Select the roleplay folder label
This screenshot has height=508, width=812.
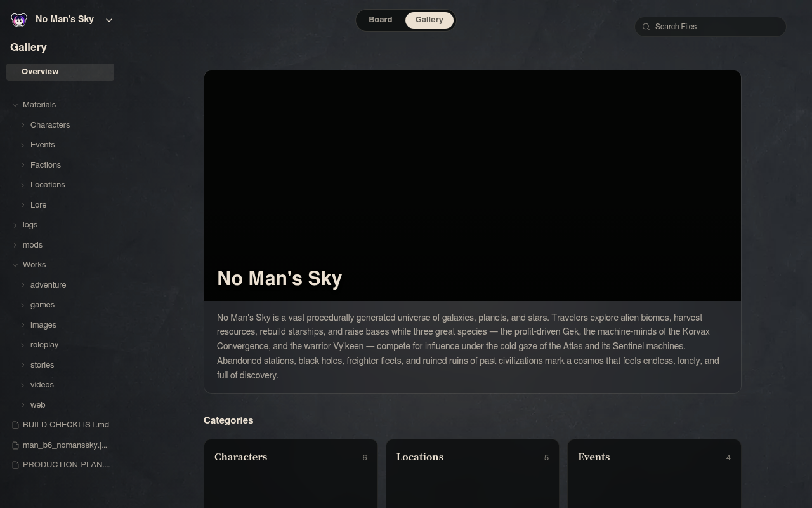click(x=44, y=345)
